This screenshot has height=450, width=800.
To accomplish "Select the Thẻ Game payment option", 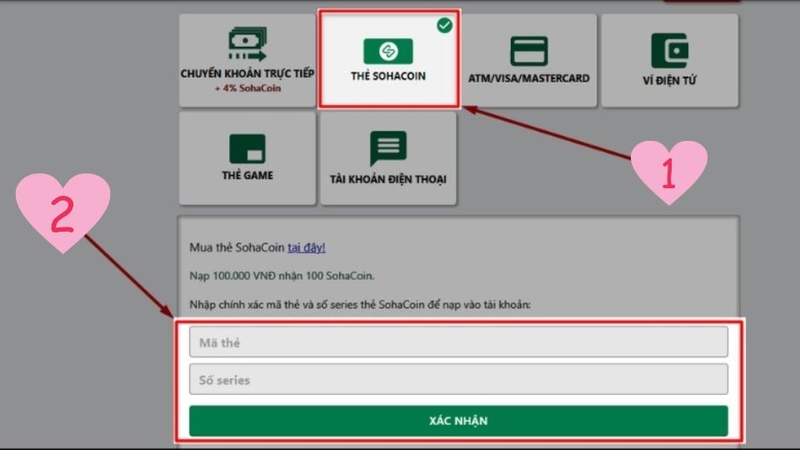I will 247,158.
